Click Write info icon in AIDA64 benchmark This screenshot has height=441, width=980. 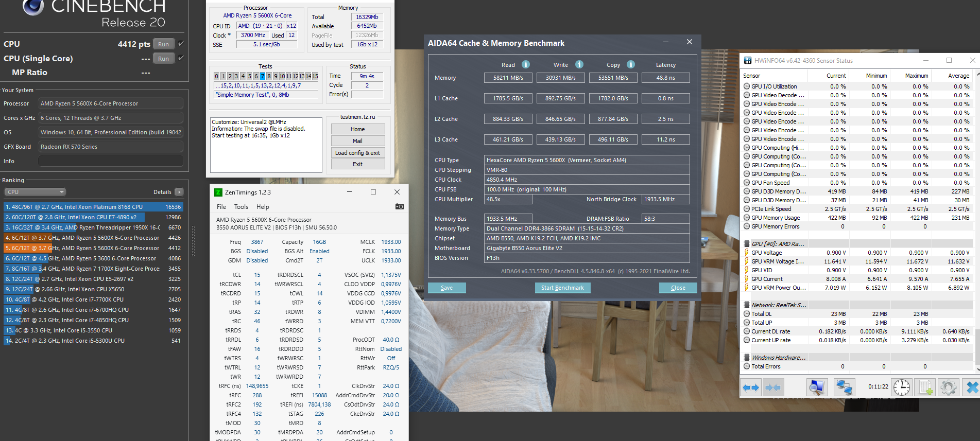pos(579,64)
